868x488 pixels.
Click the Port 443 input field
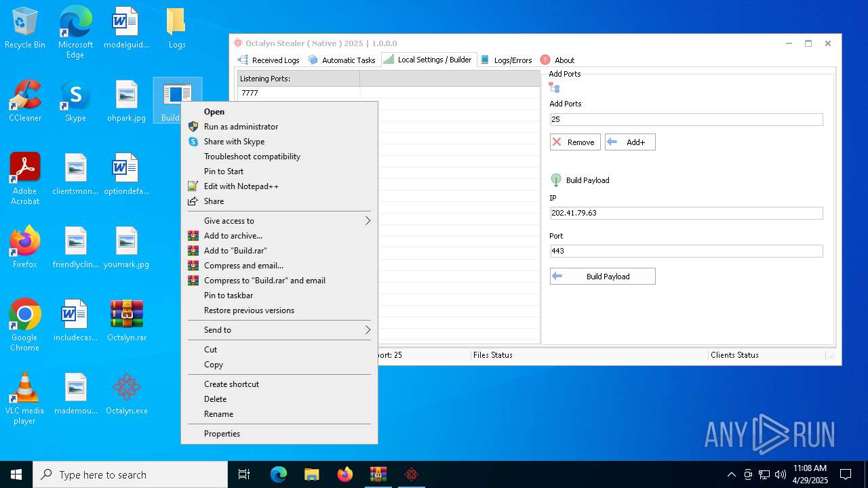(x=686, y=251)
